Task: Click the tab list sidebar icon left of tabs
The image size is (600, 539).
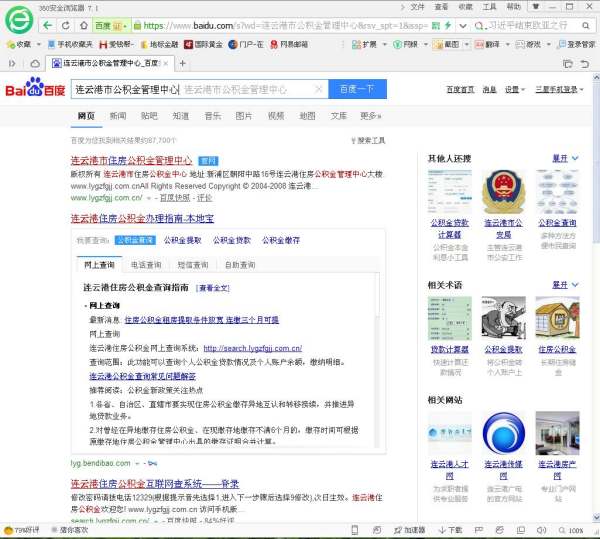Action: (12, 64)
